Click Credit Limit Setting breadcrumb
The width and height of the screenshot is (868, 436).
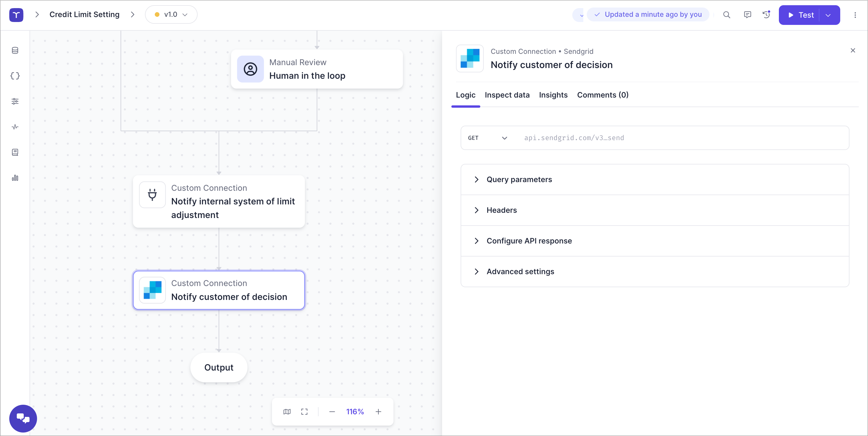[84, 14]
